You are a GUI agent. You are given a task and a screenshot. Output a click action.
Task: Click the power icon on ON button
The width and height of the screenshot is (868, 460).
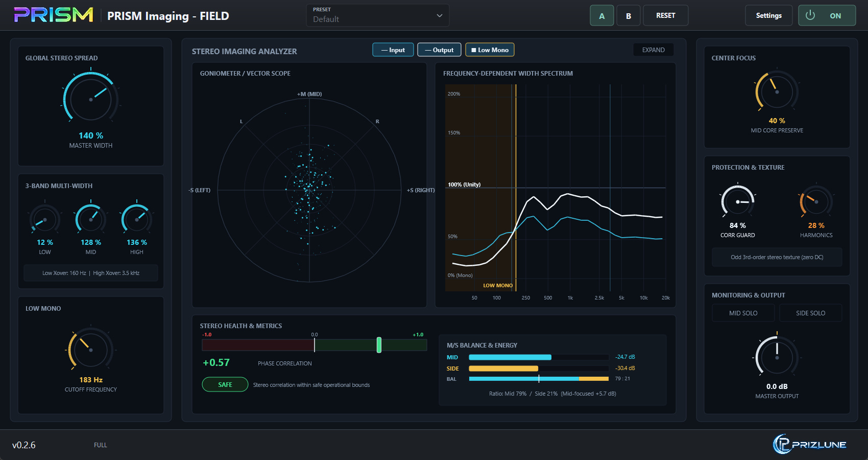click(810, 15)
